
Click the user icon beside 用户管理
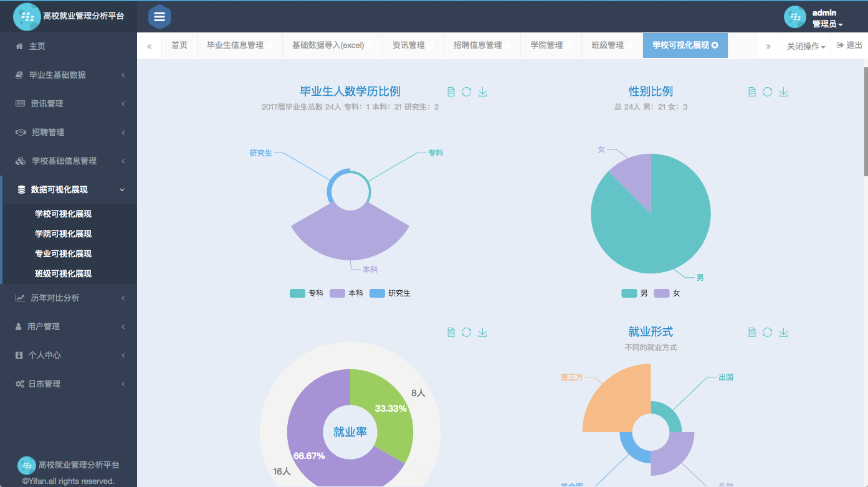19,326
